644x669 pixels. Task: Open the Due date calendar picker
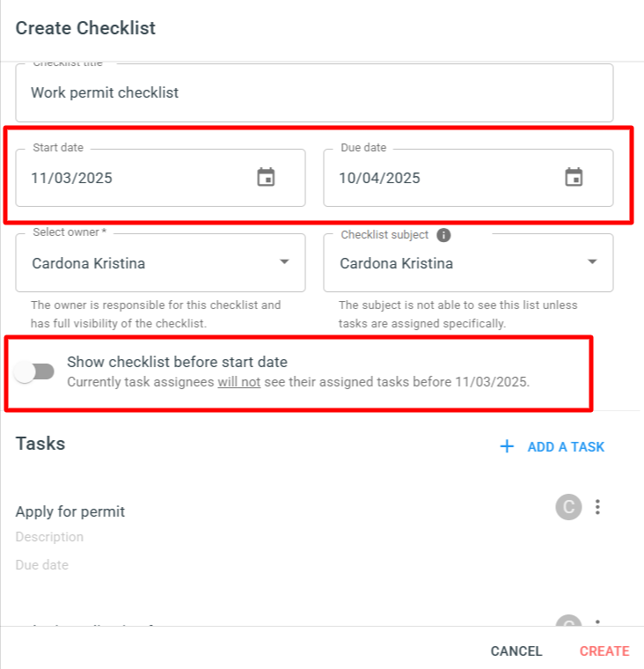(574, 177)
